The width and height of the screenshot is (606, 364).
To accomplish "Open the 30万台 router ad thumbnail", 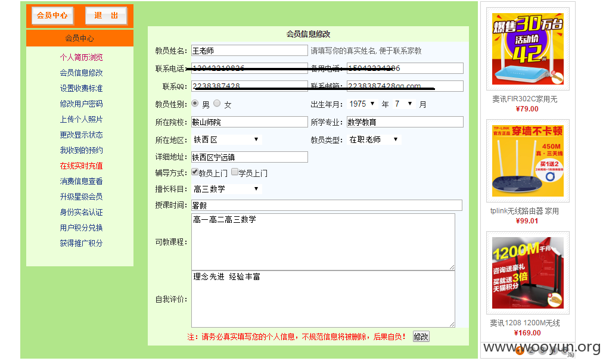I will 527,49.
